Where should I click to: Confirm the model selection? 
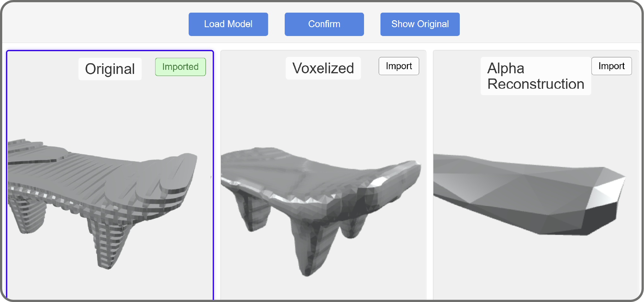click(x=324, y=24)
